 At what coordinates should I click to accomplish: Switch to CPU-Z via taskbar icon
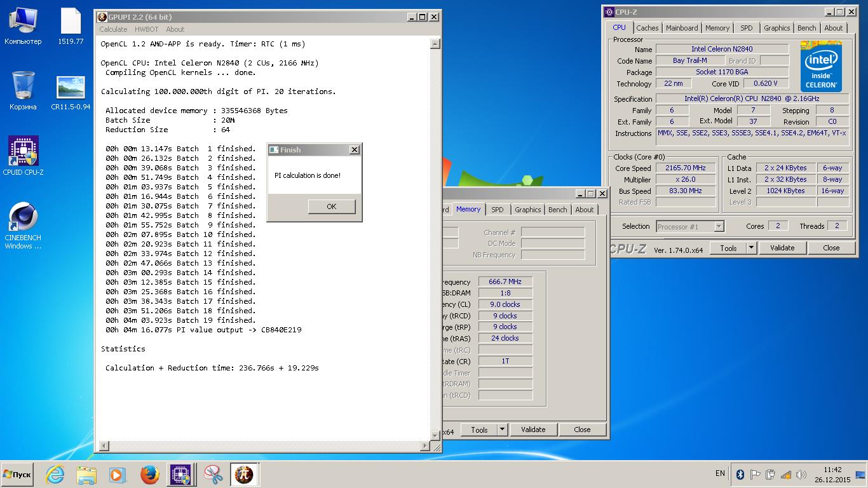pos(180,475)
